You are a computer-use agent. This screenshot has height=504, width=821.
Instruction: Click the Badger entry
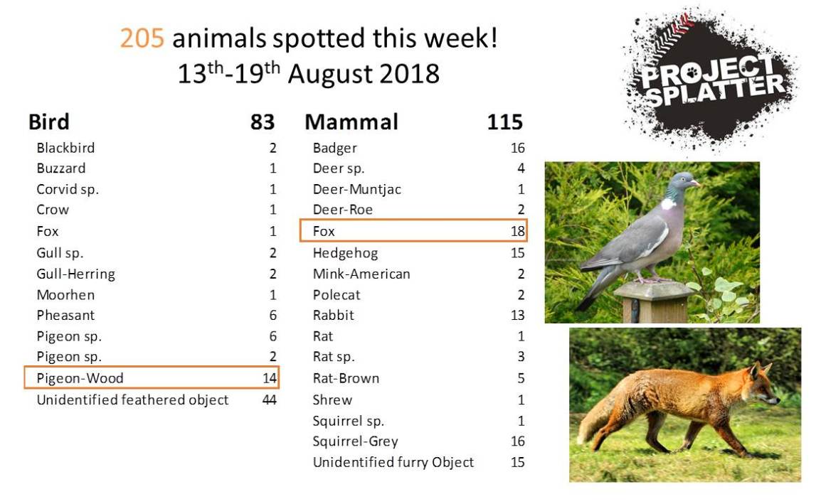tap(335, 148)
